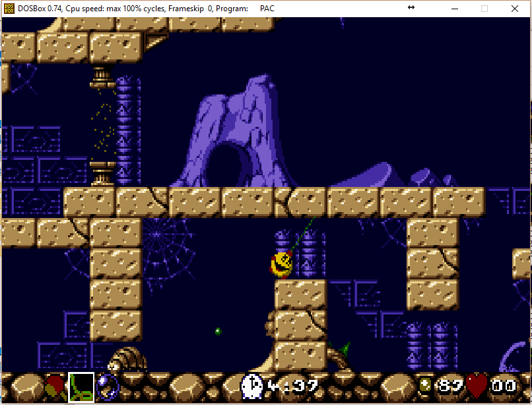Click the double-arrow resize icon in title bar
532x405 pixels.
point(411,7)
